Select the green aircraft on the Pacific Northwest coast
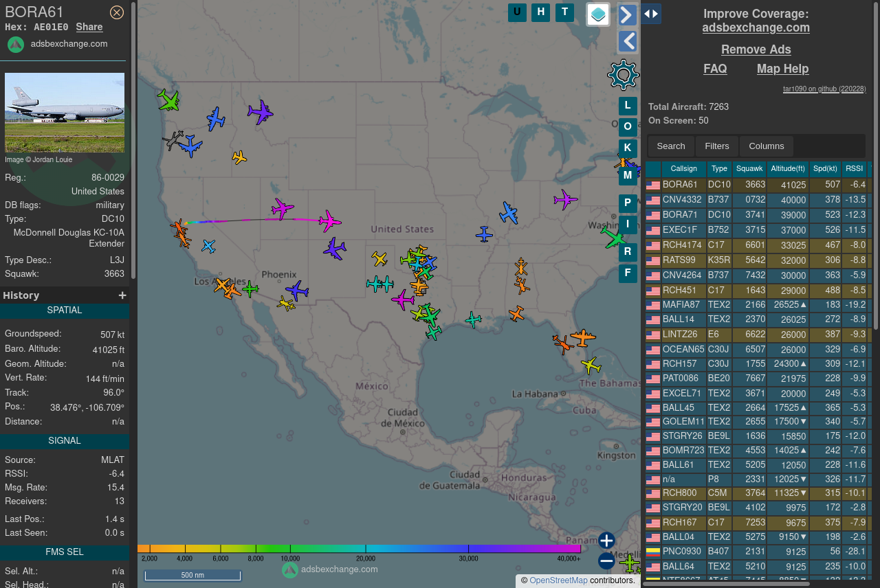This screenshot has height=588, width=880. point(168,100)
